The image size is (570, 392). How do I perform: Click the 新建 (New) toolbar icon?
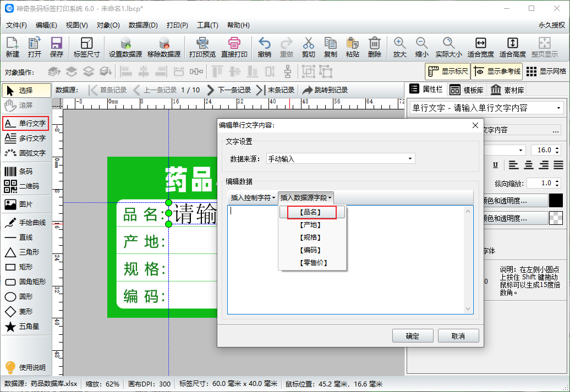point(12,47)
